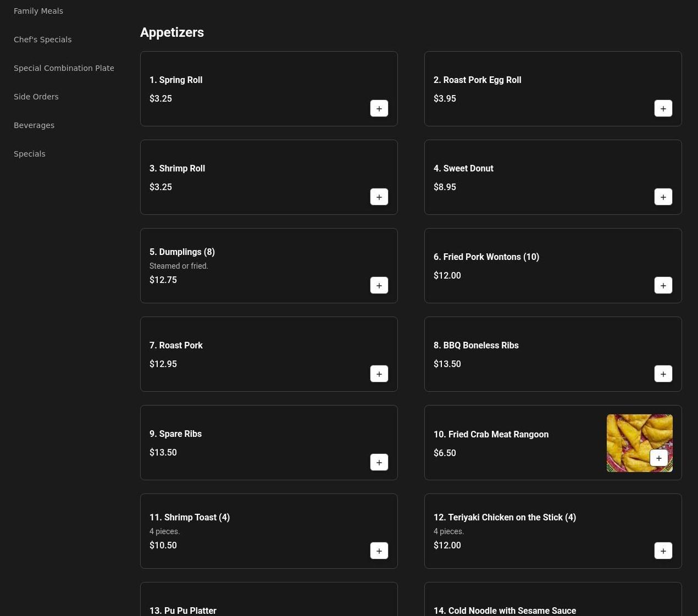The height and width of the screenshot is (616, 698).
Task: Click plus icon for Roast Pork Egg Roll
Action: pos(663,109)
